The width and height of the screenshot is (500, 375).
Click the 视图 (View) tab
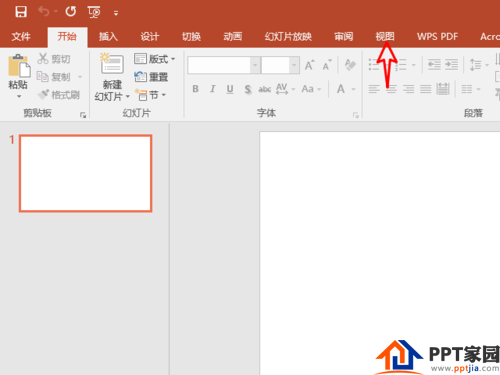point(385,36)
